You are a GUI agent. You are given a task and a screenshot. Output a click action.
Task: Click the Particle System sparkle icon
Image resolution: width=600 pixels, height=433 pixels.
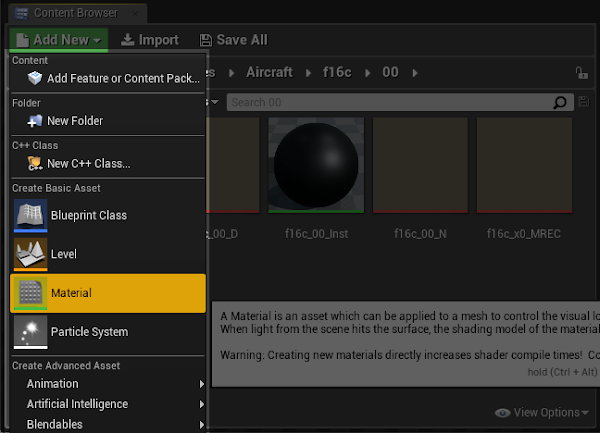31,332
